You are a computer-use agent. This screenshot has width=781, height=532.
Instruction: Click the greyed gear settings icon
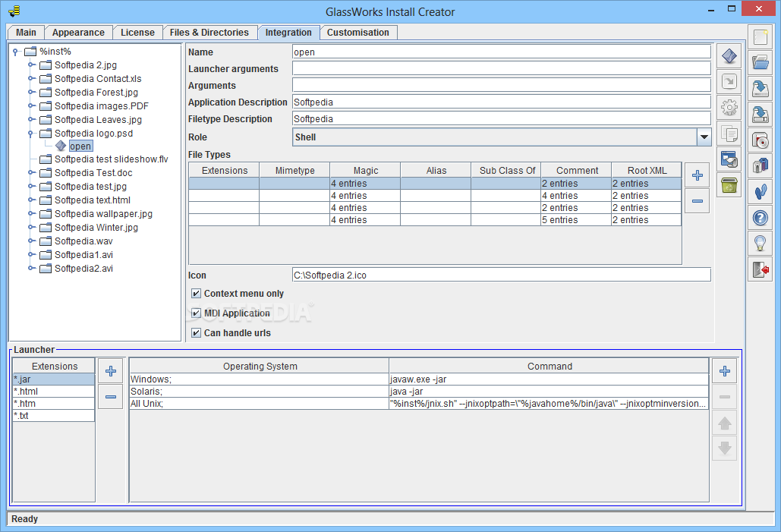click(729, 108)
